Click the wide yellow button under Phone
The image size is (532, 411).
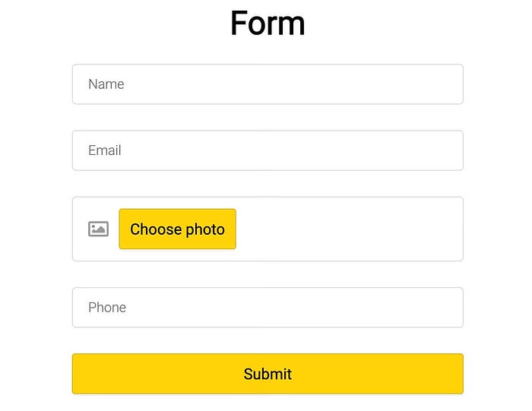point(268,374)
